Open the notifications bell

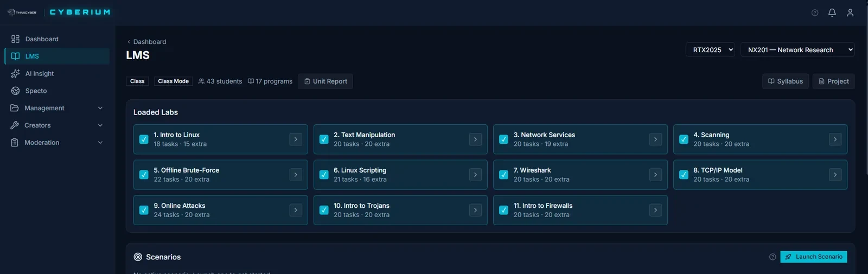[832, 12]
